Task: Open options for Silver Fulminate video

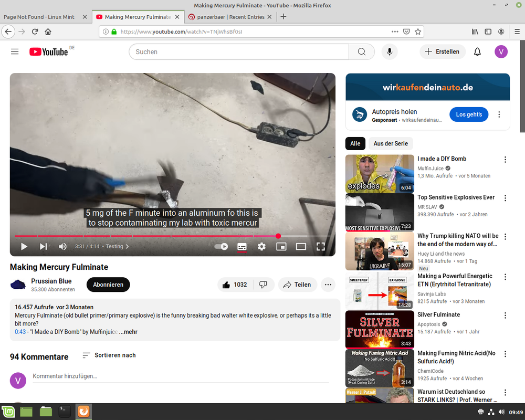Action: [505, 316]
